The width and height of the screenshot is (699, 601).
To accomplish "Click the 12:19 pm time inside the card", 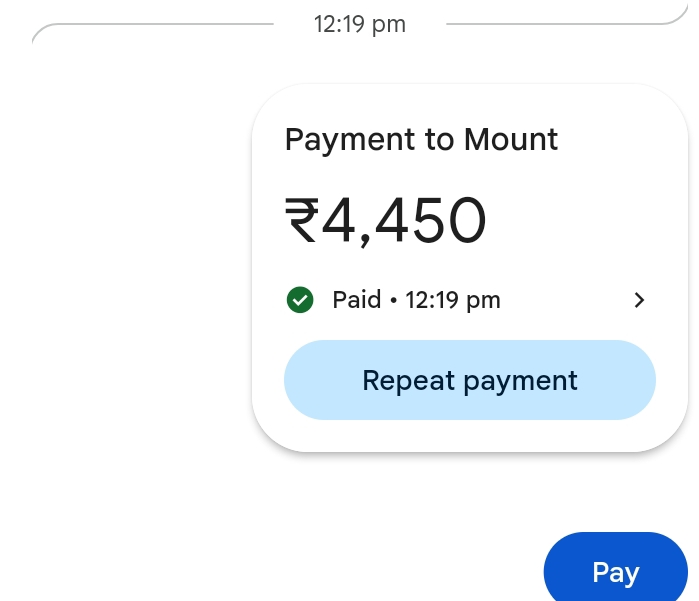I will [x=452, y=300].
